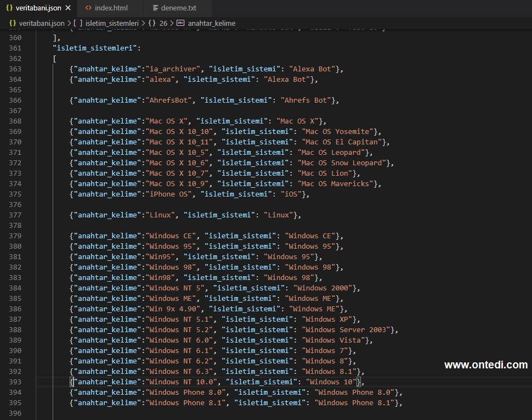
Task: Click the "Ahrefs Bot" value
Action: tap(306, 100)
